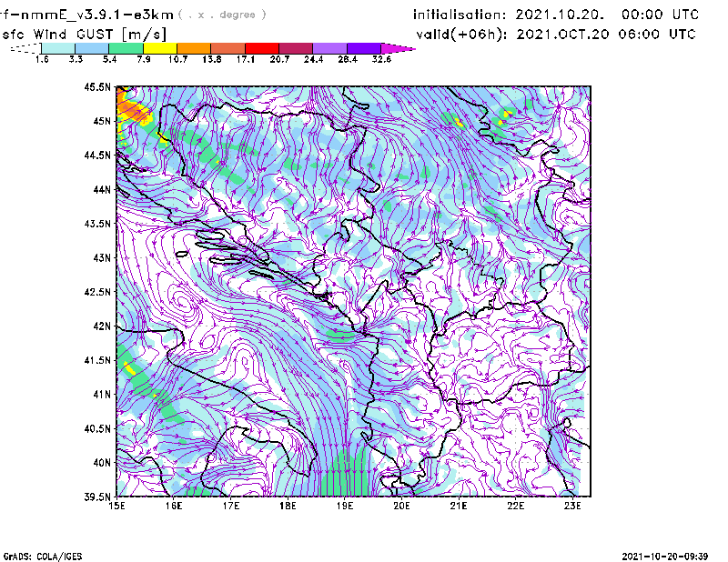
Task: Click the 21E longitude label
Action: click(x=459, y=506)
